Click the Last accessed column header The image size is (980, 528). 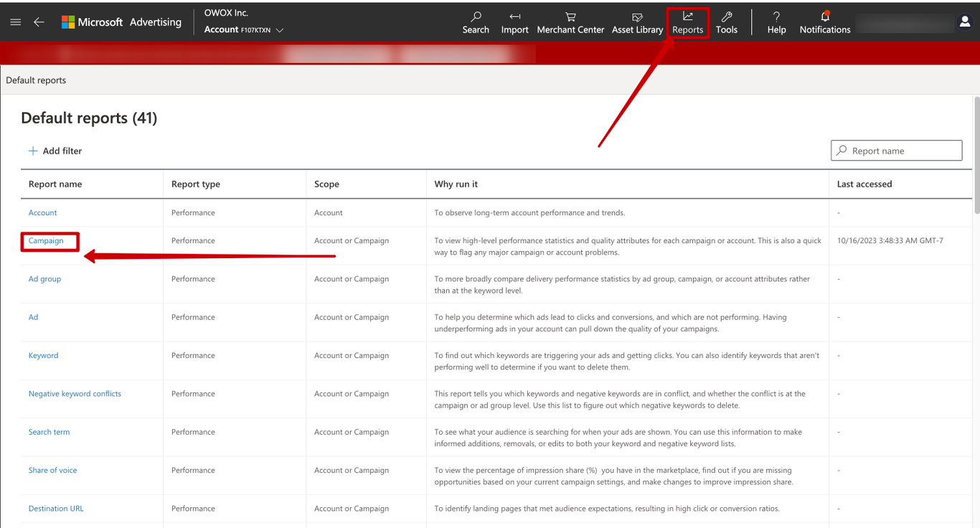click(864, 184)
